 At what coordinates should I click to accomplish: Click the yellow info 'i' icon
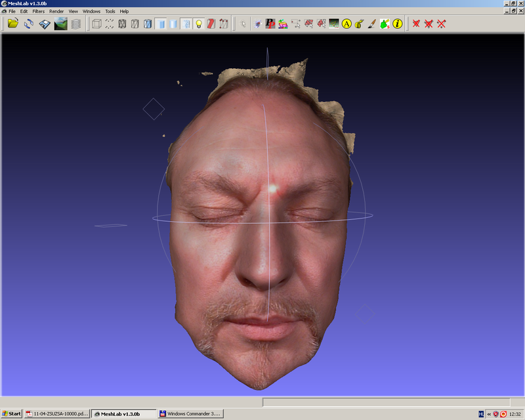[397, 24]
